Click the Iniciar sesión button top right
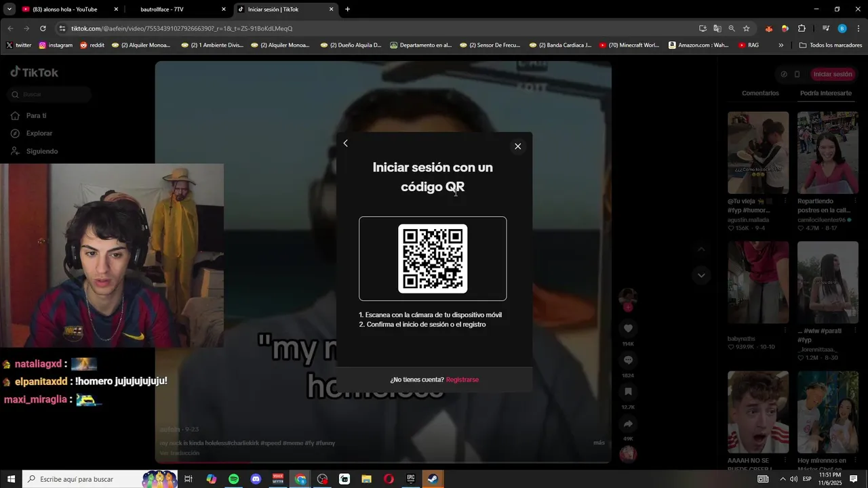Viewport: 868px width, 488px height. point(833,75)
